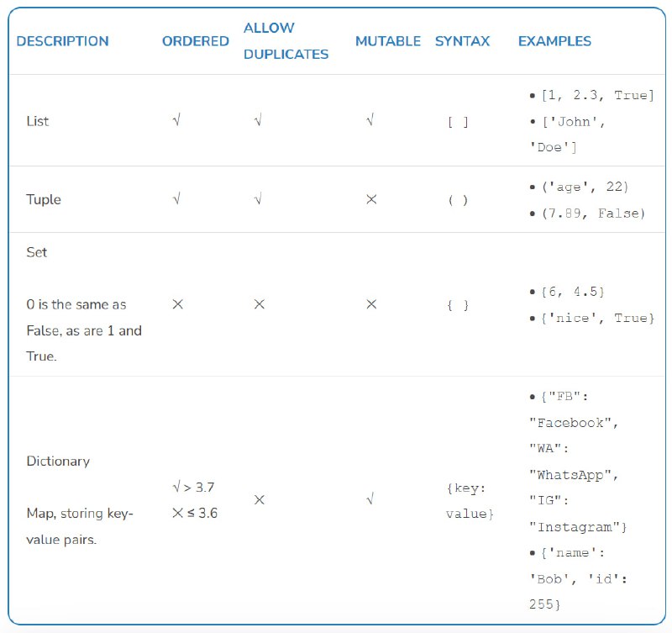Click the DESCRIPTION column header
The height and width of the screenshot is (633, 672).
(x=62, y=41)
